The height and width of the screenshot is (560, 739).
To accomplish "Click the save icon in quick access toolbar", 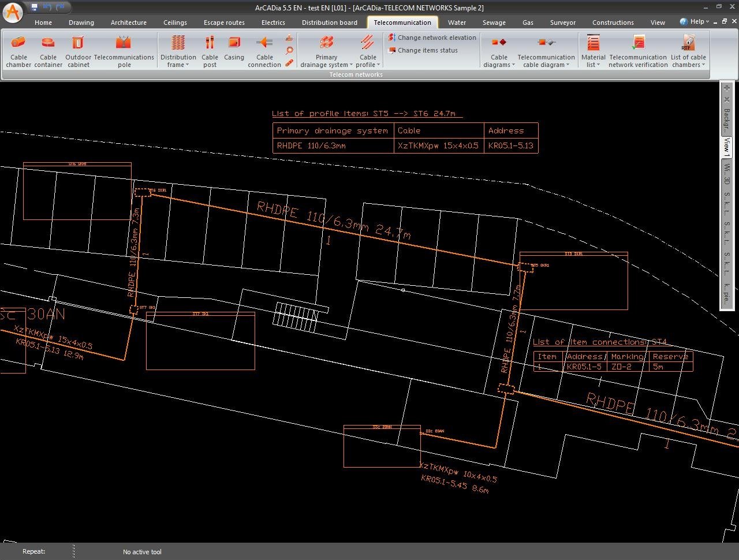I will pos(35,8).
